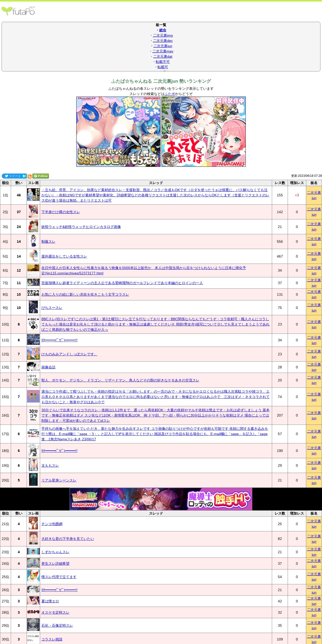
Task: Open the 二次元裏may board link
Action: [163, 51]
